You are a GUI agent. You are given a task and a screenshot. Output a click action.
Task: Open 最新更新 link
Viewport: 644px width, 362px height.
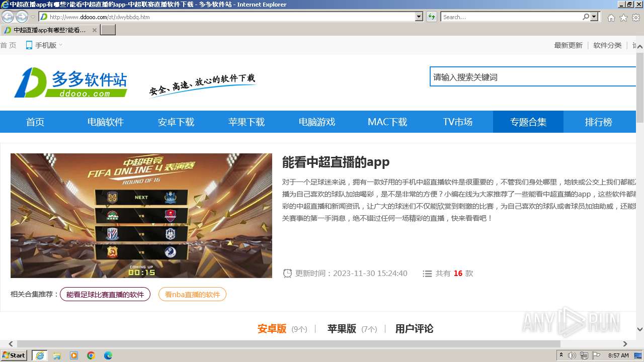(x=568, y=45)
